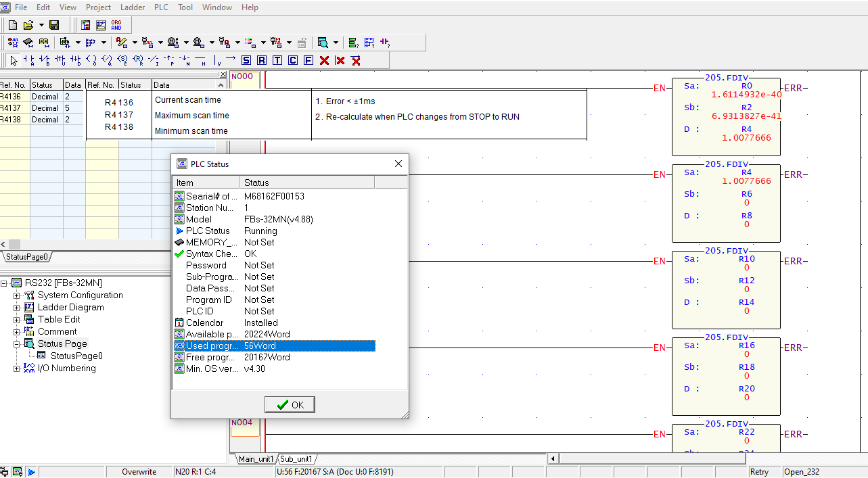Click the status page magnifier toolbar icon
The height and width of the screenshot is (478, 868).
(x=323, y=43)
